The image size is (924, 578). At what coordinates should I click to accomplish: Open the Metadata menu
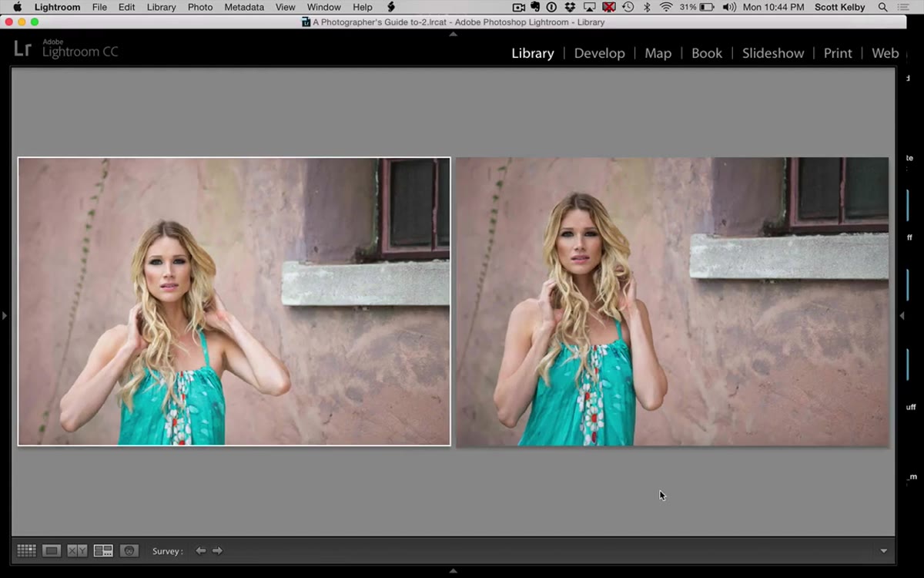coord(244,7)
